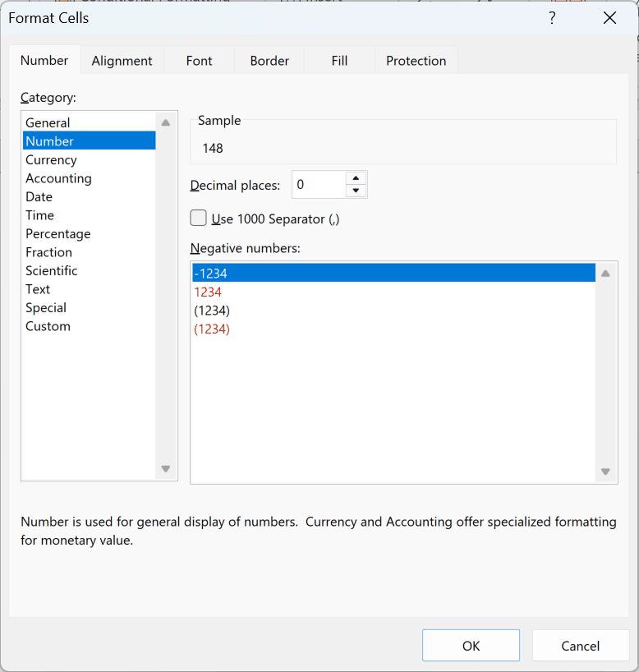Image resolution: width=639 pixels, height=672 pixels.
Task: Close the Format Cells dialog
Action: point(609,18)
